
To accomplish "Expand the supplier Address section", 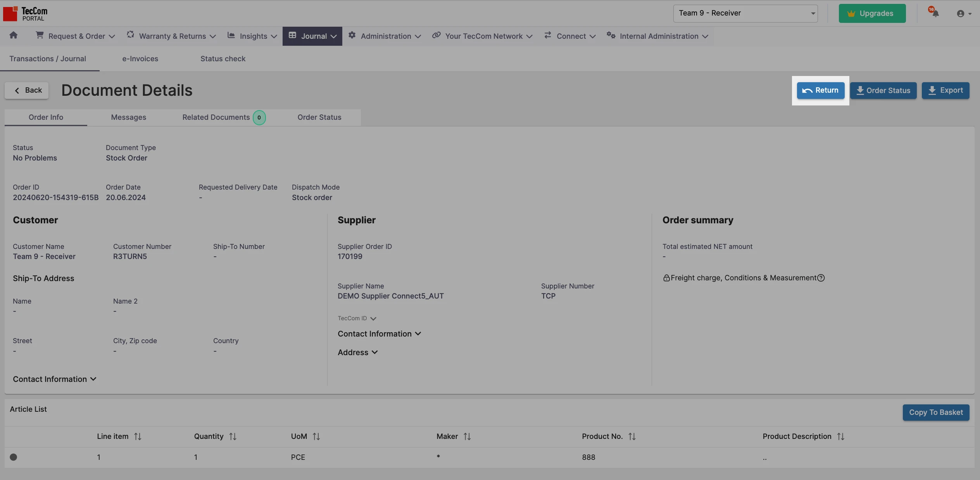I will (357, 352).
